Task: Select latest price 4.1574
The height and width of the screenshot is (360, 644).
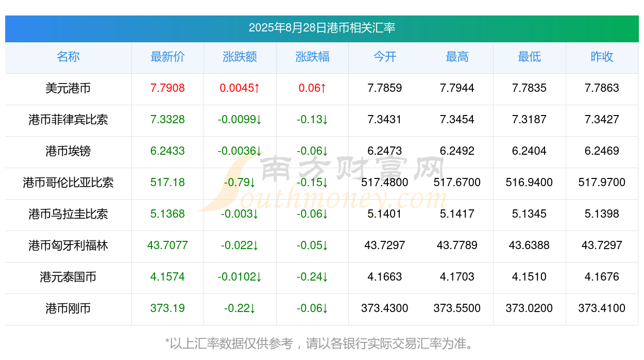Action: tap(167, 277)
